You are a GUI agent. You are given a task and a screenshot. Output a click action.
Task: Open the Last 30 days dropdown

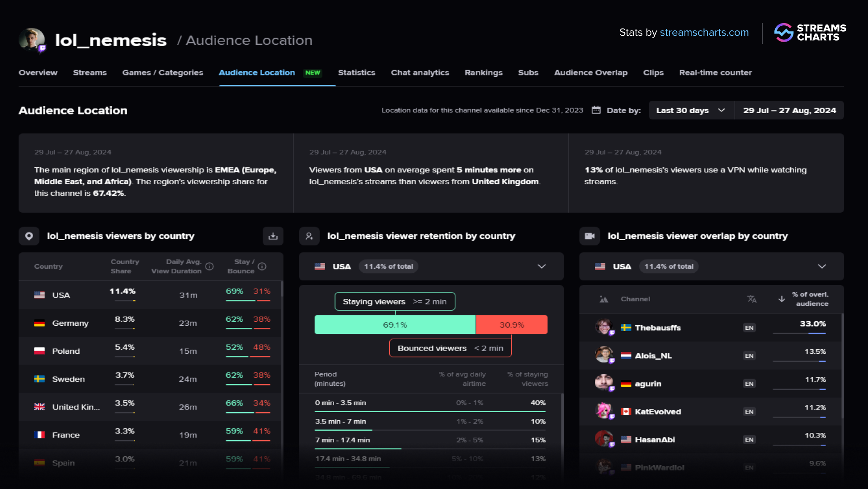[690, 110]
